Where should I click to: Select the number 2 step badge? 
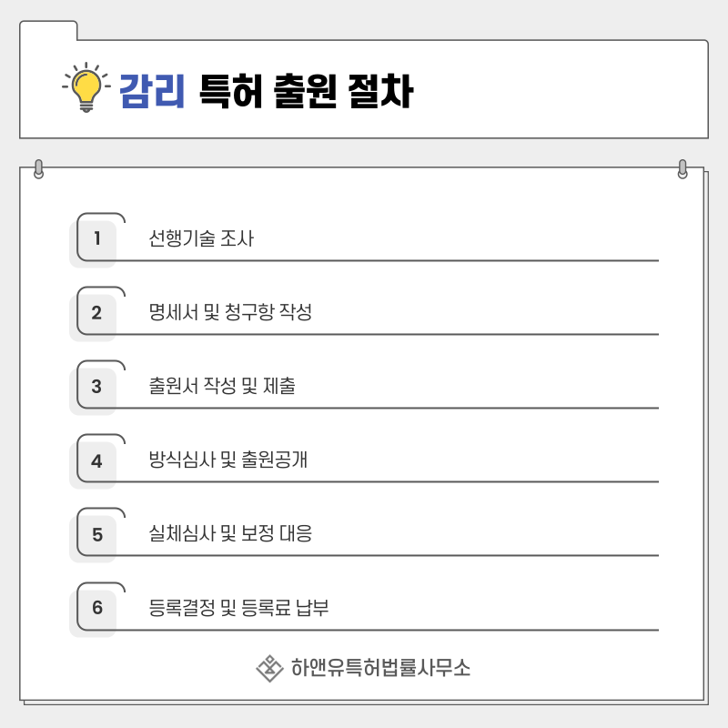click(96, 312)
